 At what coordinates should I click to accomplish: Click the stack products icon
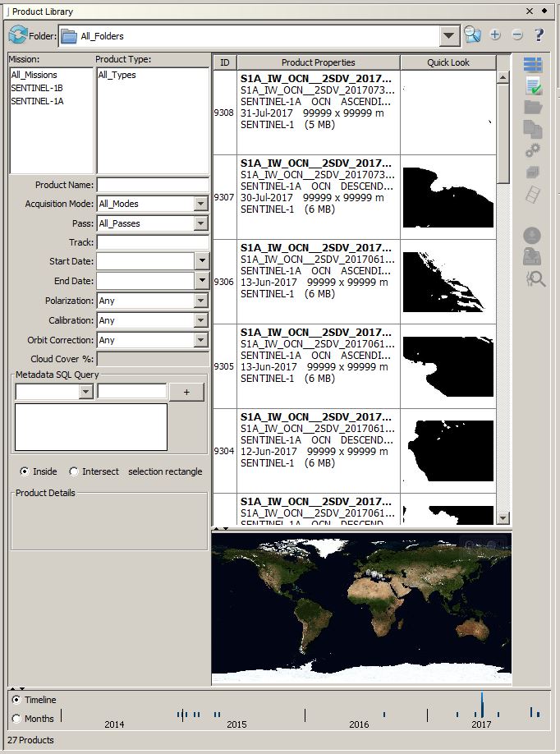click(533, 172)
